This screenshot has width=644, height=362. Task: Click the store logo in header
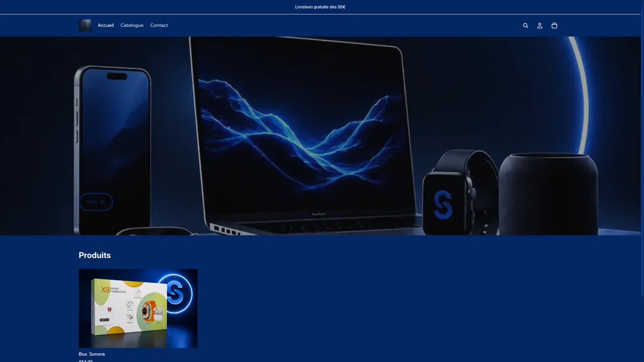85,26
